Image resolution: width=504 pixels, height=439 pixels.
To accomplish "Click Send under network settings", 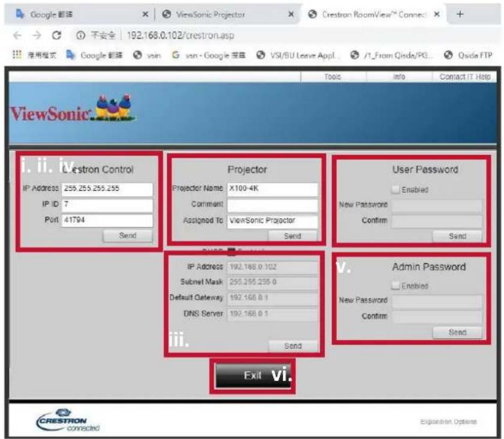I will [x=293, y=346].
